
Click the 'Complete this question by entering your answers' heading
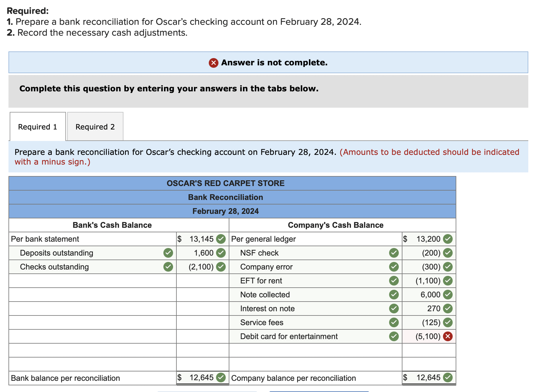click(169, 89)
